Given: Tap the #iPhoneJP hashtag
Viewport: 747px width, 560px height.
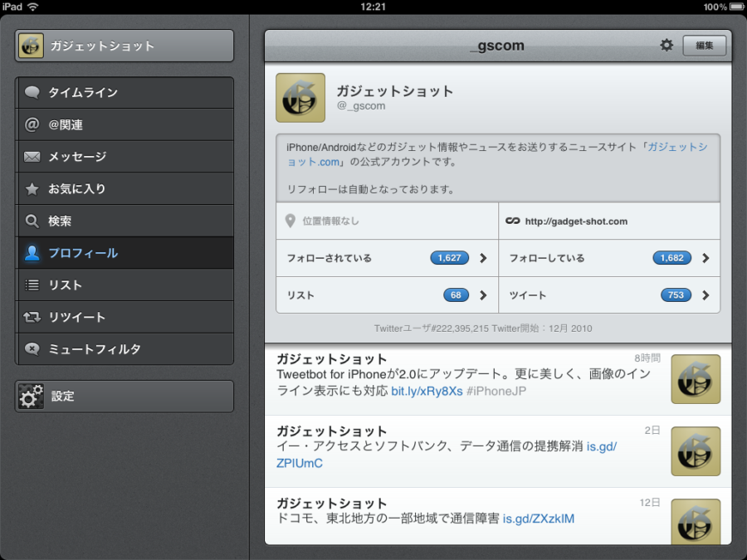Looking at the screenshot, I should 496,392.
